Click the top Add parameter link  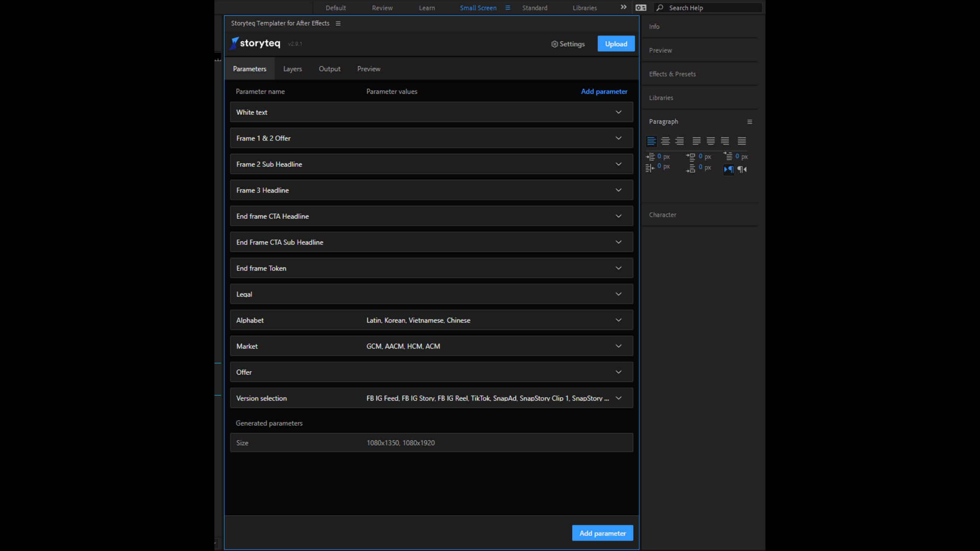[x=604, y=91]
